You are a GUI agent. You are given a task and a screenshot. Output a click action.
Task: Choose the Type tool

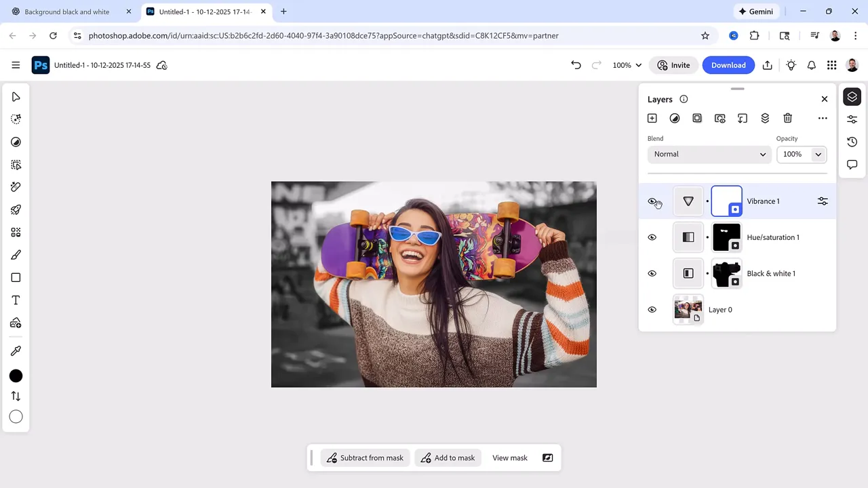coord(16,300)
